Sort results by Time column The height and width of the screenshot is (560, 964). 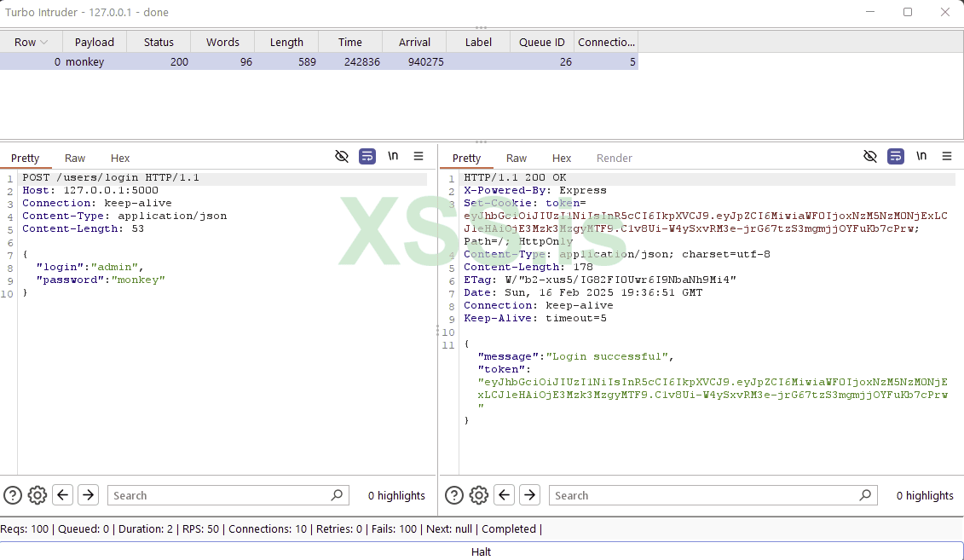[349, 42]
